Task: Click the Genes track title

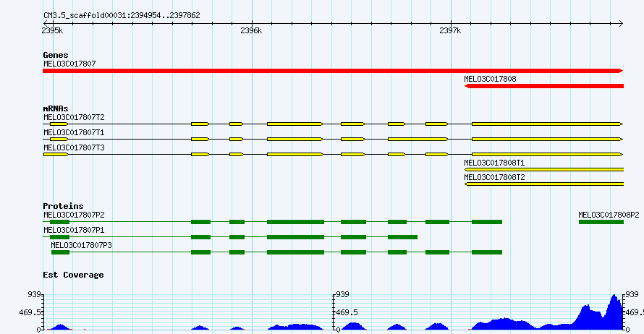Action: 56,55
